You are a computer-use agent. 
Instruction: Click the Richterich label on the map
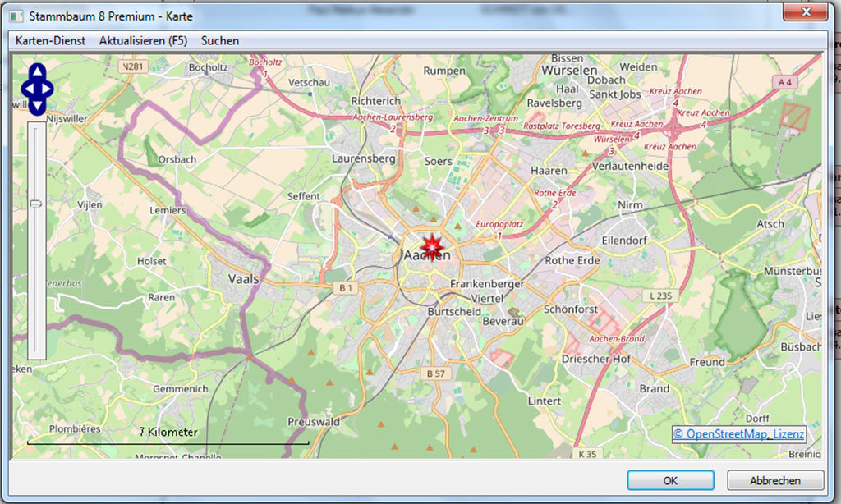pos(375,101)
